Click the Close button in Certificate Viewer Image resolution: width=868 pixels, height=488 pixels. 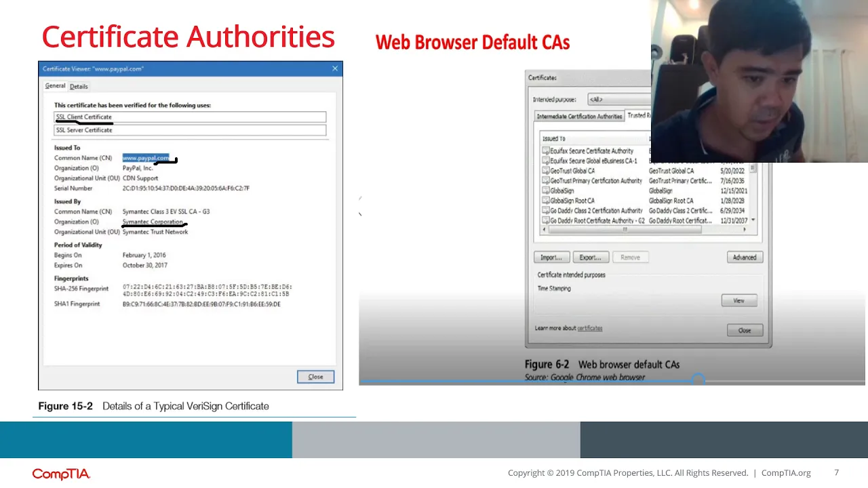pos(315,377)
